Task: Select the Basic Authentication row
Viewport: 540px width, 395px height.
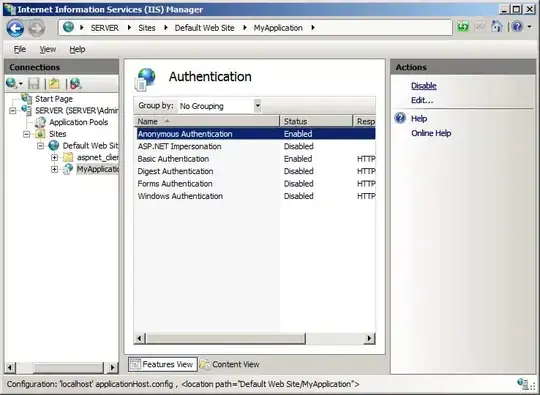Action: click(x=256, y=158)
